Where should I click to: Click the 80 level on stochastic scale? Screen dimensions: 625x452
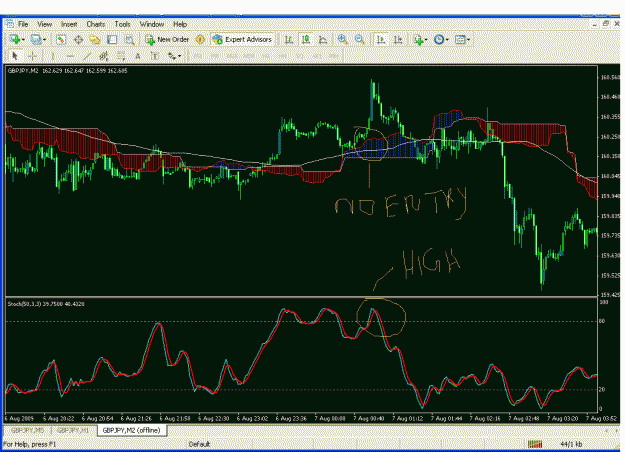[601, 321]
